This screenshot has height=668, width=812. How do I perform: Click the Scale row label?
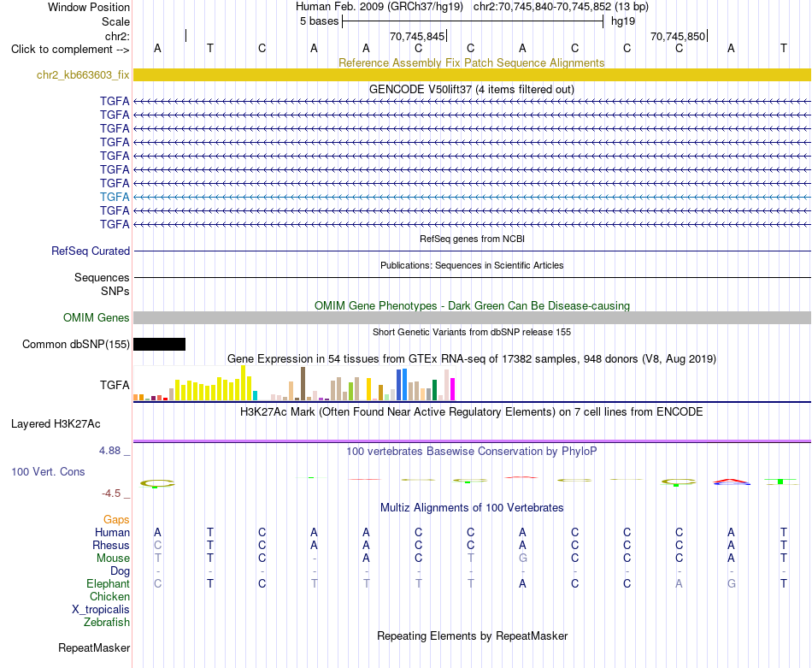tap(115, 21)
